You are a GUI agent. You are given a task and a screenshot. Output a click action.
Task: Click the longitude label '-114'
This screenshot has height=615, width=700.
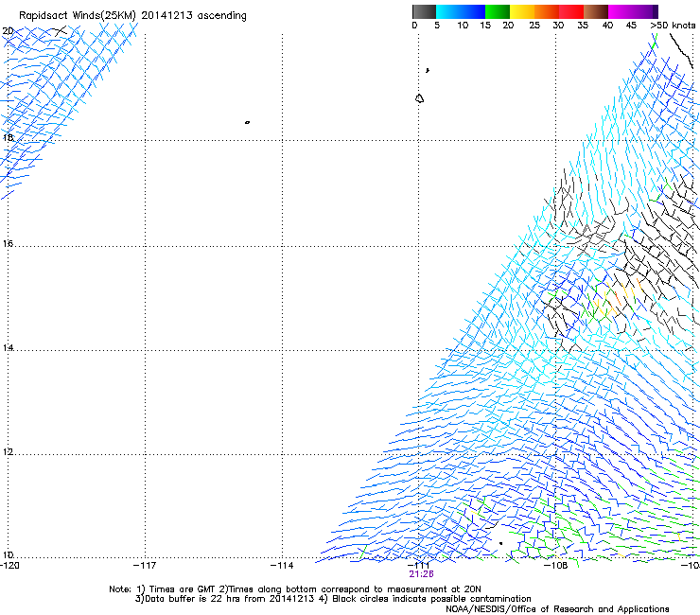(282, 566)
